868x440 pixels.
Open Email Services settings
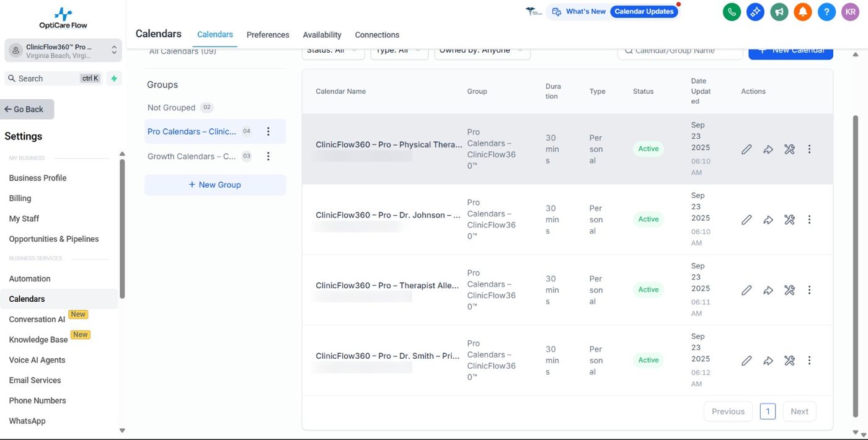[35, 381]
